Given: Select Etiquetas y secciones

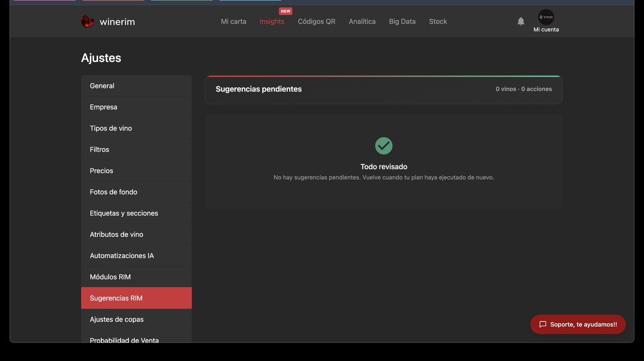Looking at the screenshot, I should click(137, 213).
